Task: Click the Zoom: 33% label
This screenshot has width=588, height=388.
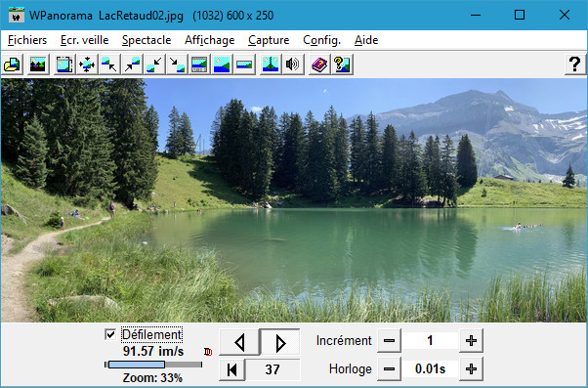Action: pyautogui.click(x=152, y=378)
